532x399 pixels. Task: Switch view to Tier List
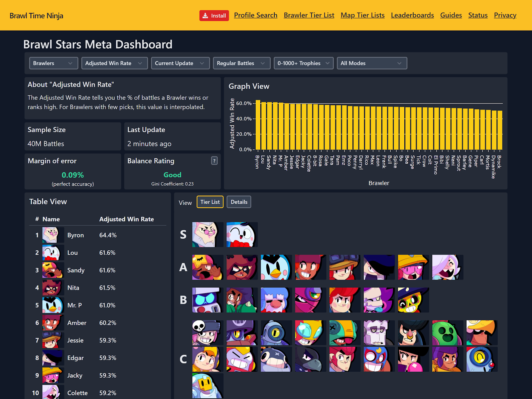point(210,202)
